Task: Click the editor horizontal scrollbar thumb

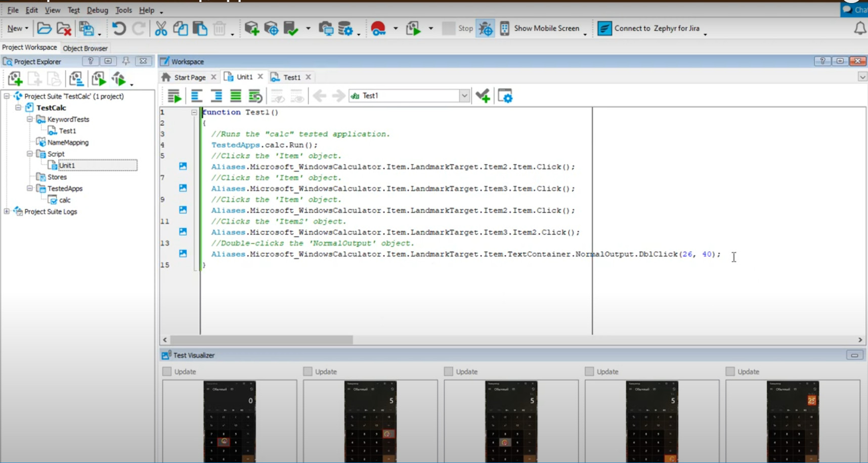Action: click(261, 340)
